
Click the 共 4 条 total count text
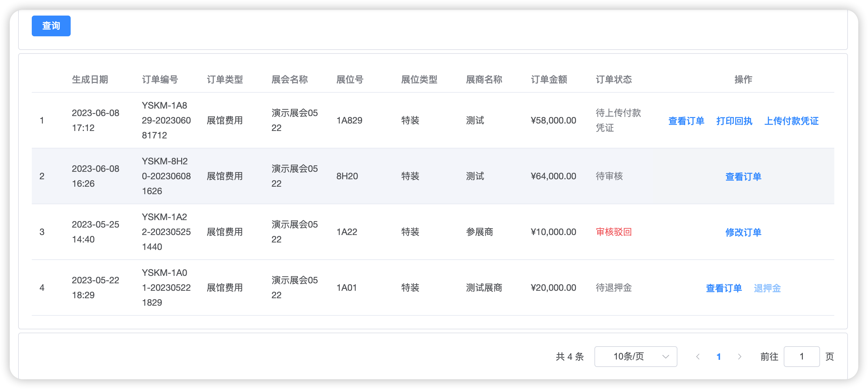pos(569,356)
